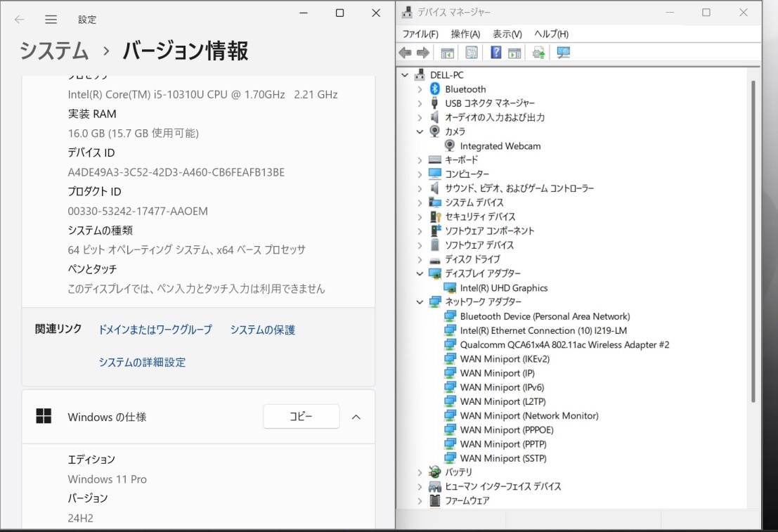
Task: Click the Forward arrow in Device Manager toolbar
Action: 423,53
